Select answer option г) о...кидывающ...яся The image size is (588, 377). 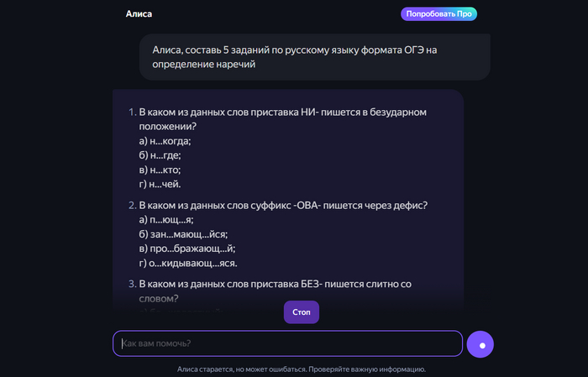pyautogui.click(x=188, y=262)
